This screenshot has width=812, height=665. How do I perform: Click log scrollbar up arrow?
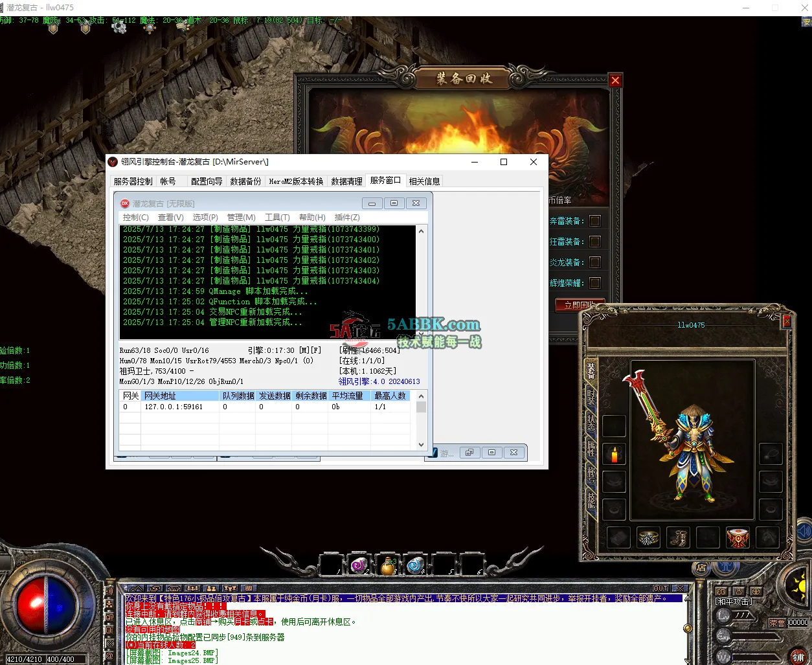422,231
